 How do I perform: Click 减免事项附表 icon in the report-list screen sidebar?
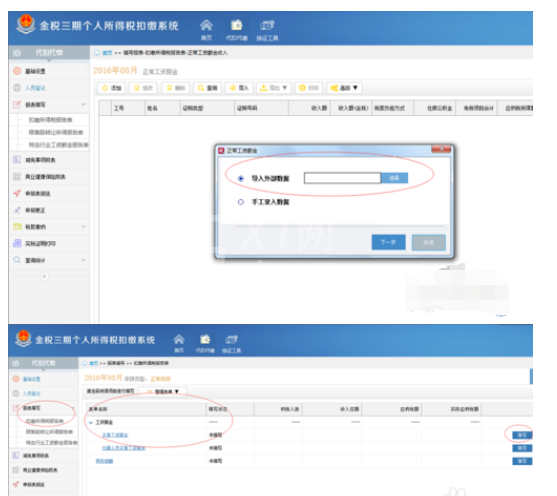click(16, 455)
